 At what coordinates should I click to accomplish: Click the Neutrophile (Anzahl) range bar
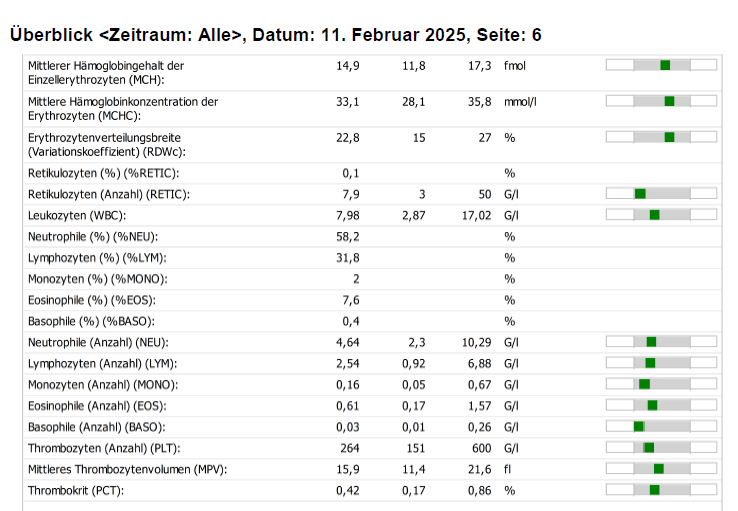click(x=661, y=342)
